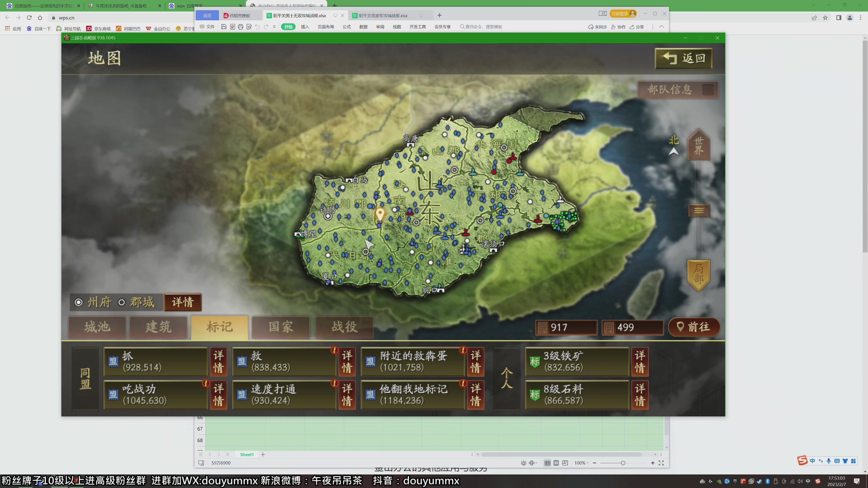Screen dimensions: 868x488
Task: Add a new WPS document tab
Action: click(439, 15)
